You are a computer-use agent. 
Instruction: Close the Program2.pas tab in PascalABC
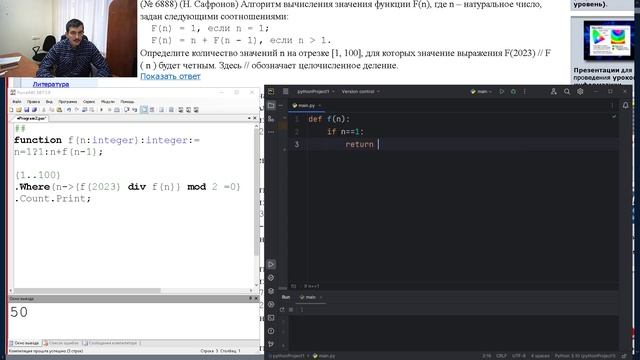[x=255, y=118]
